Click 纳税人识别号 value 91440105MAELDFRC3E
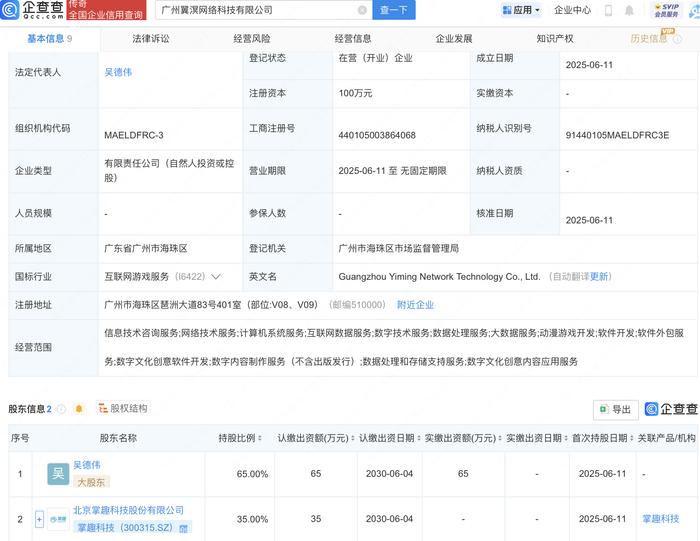The image size is (700, 541). [617, 135]
